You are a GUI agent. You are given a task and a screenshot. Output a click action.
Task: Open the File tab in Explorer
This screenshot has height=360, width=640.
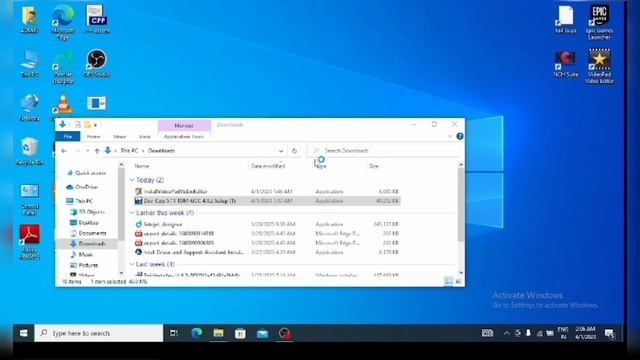68,136
